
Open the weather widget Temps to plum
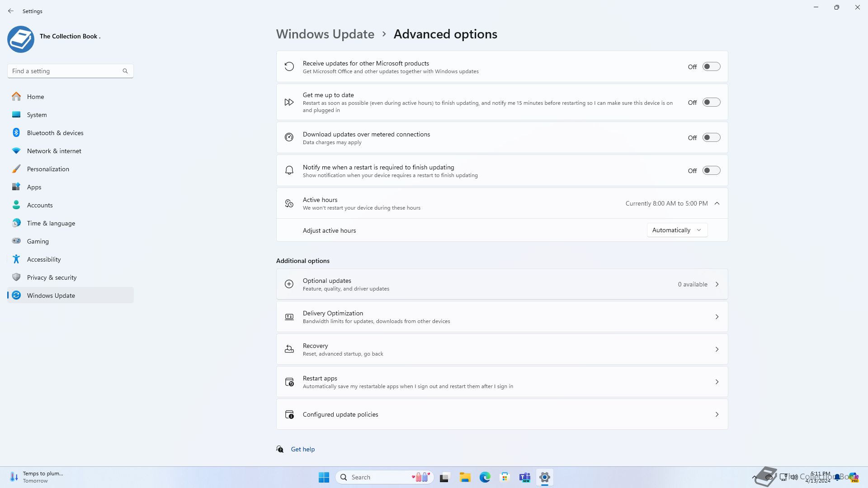(36, 477)
